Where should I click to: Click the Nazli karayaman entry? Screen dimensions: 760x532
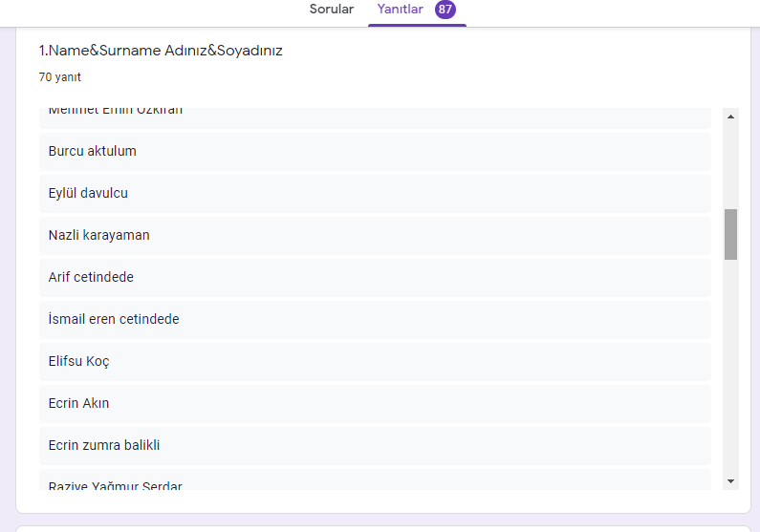pos(375,235)
